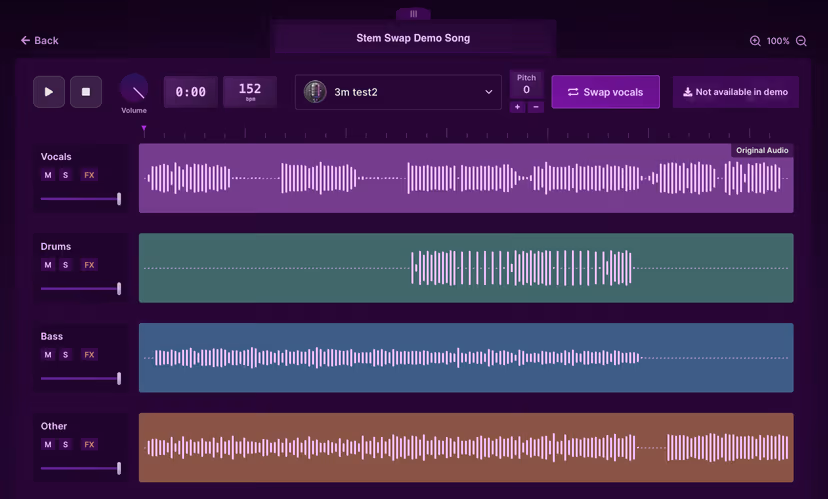Viewport: 828px width, 499px height.
Task: Increase pitch with the plus button
Action: click(518, 107)
